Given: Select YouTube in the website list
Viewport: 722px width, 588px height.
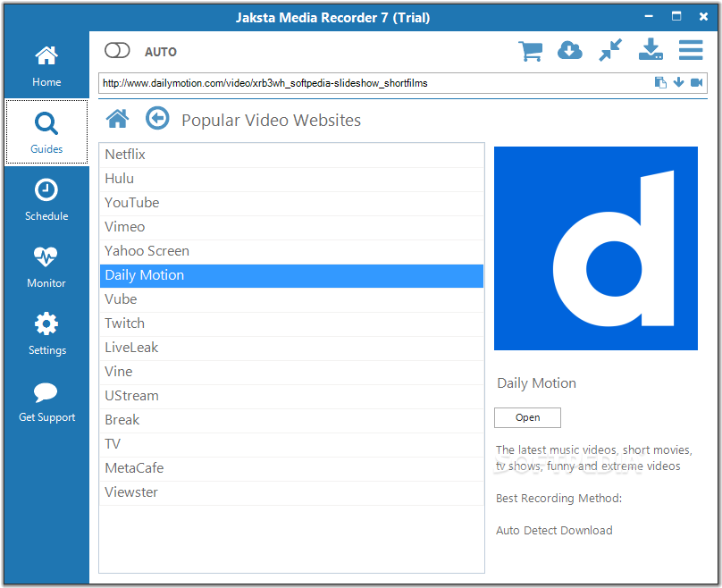Looking at the screenshot, I should point(291,203).
